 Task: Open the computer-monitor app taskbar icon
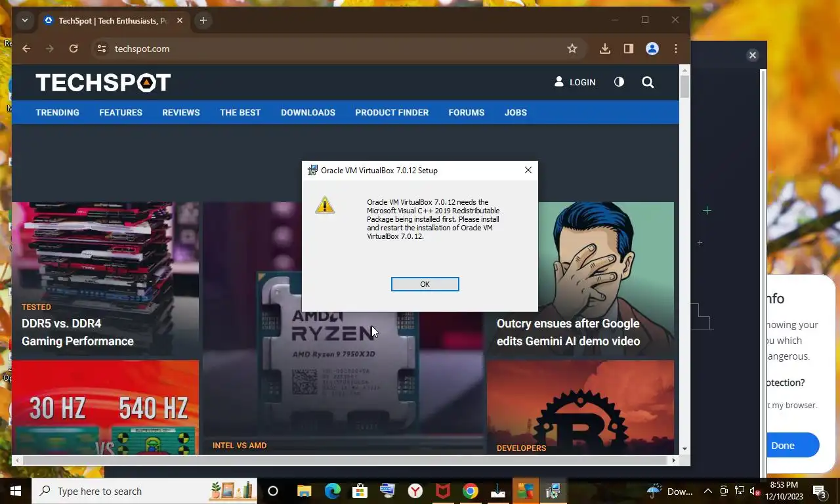tap(387, 491)
